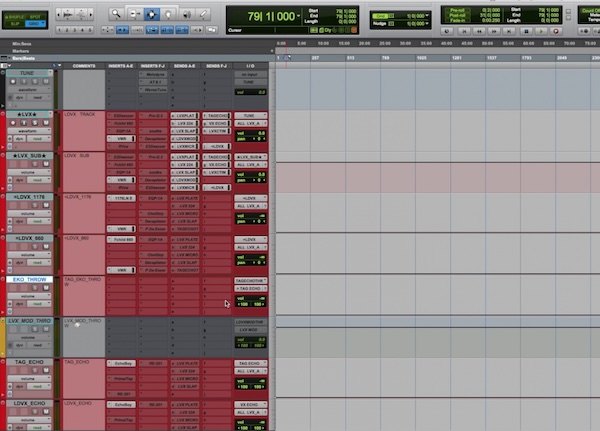Solo the +LDVX_660 track
Viewport: 600px width, 431px height.
(35, 247)
